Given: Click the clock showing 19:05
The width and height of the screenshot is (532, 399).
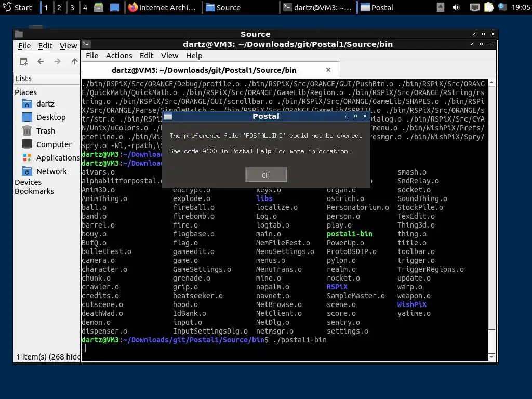Looking at the screenshot, I should pos(521,7).
